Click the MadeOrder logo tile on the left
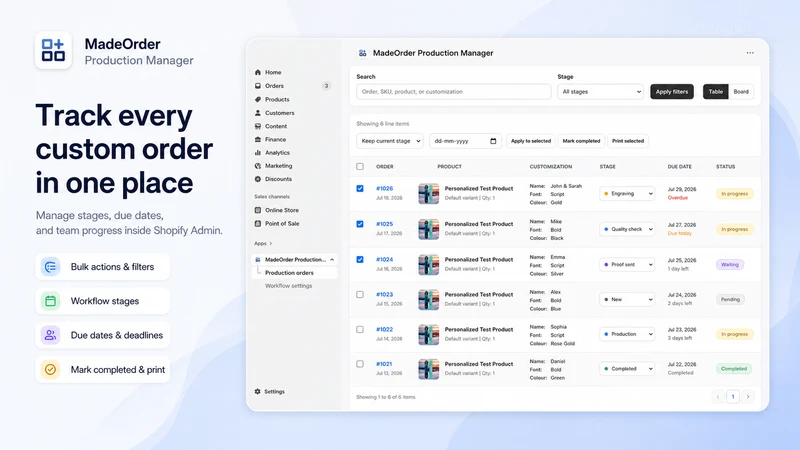800x450 pixels. 53,50
